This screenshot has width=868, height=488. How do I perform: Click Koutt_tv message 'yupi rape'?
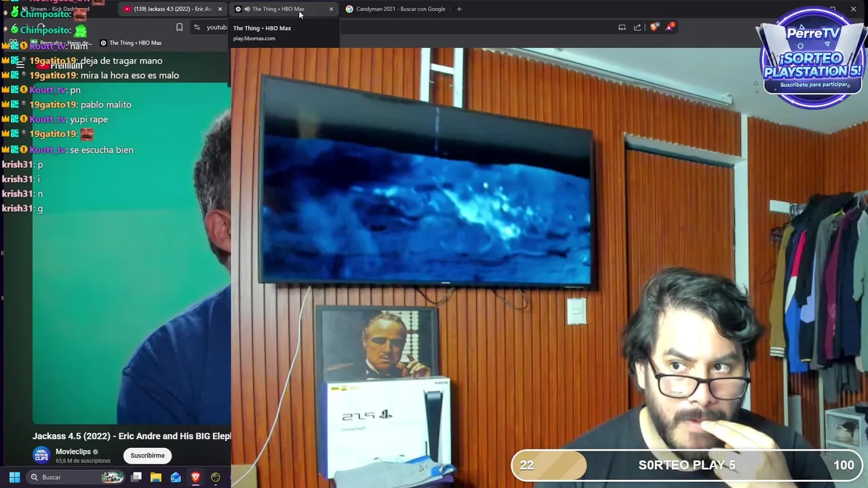point(89,119)
